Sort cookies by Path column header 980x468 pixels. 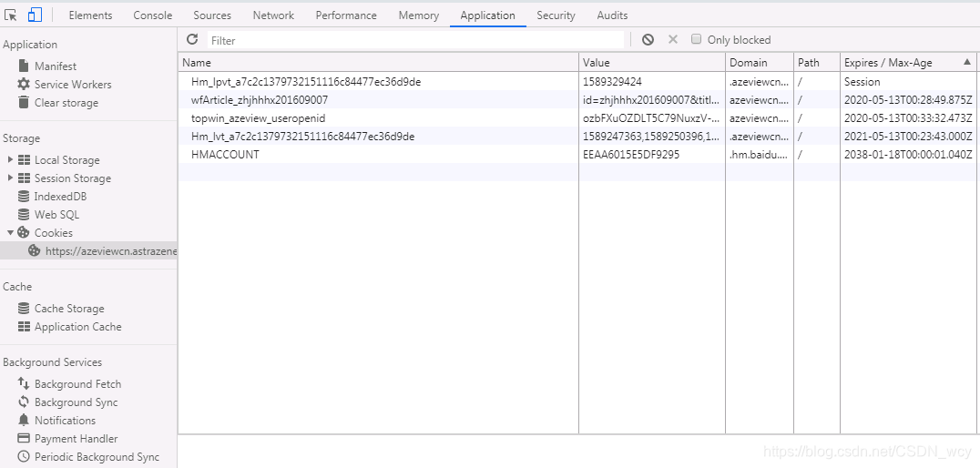pyautogui.click(x=817, y=63)
